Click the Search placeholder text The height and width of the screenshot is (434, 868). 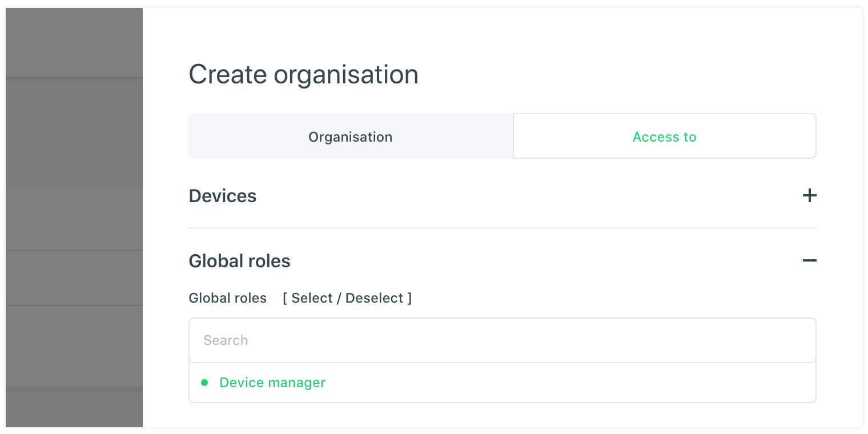(226, 340)
